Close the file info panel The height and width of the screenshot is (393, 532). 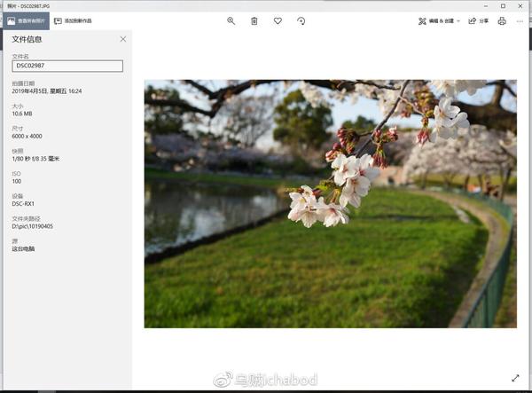pyautogui.click(x=123, y=39)
